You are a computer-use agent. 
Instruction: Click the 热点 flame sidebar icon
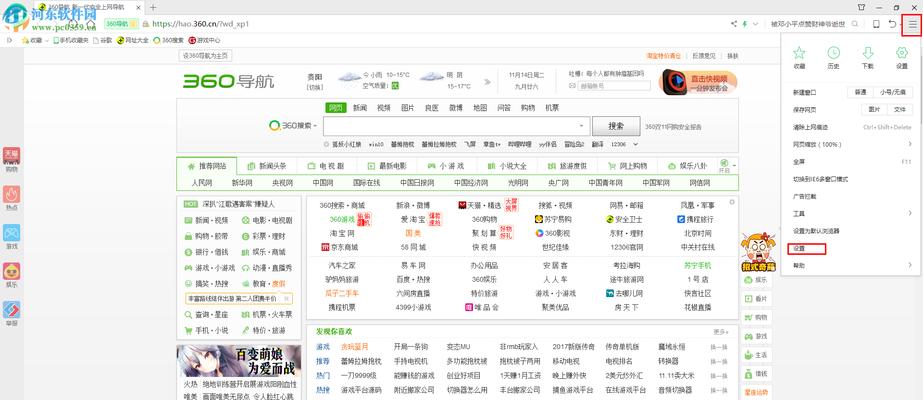coord(11,194)
